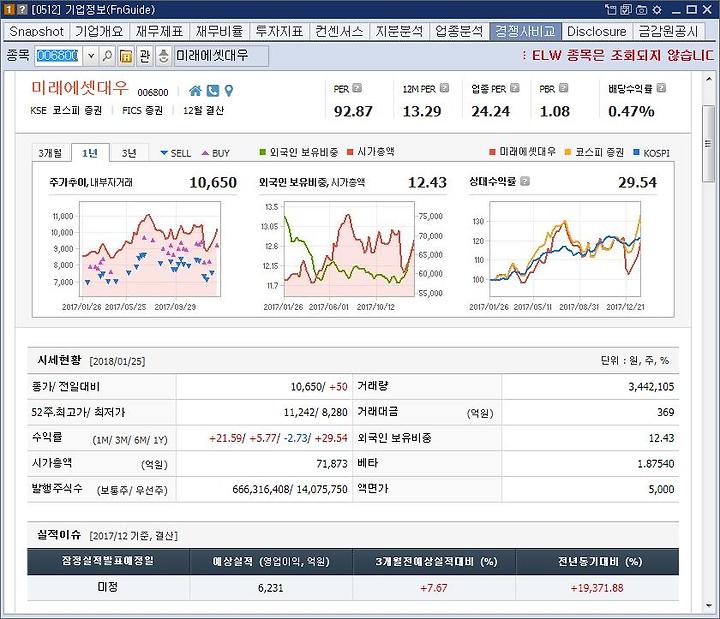Viewport: 720px width, 619px height.
Task: Select the 1년 chart period tab
Action: (x=90, y=153)
